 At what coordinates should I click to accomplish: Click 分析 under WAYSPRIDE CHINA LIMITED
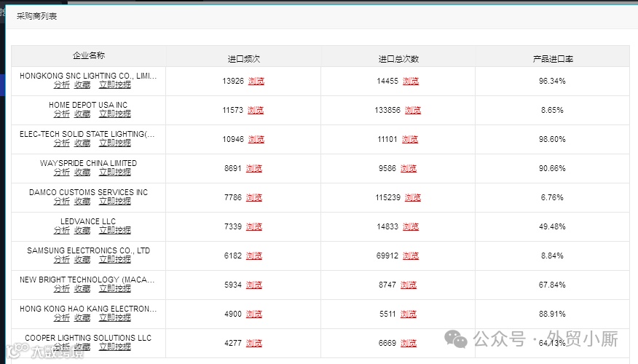[x=61, y=172]
